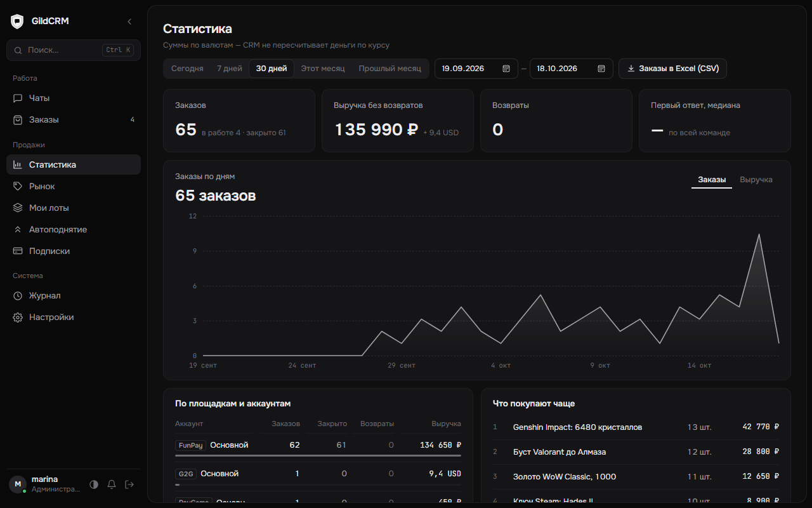Click the GildCRM shield logo
Image resolution: width=812 pixels, height=508 pixels.
tap(17, 21)
